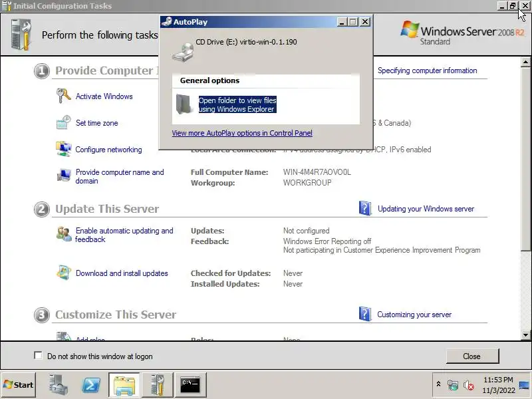
Task: Click the Set time zone calendar icon
Action: pos(63,122)
